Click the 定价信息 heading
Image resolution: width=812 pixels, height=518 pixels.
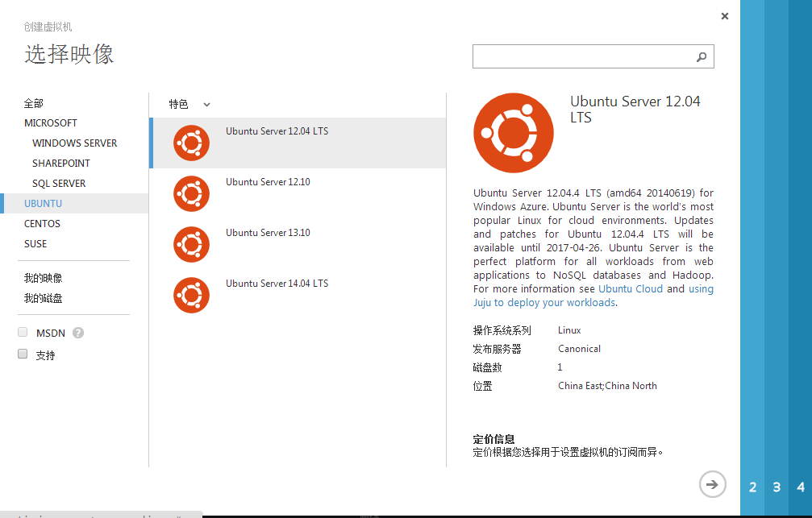click(x=493, y=439)
